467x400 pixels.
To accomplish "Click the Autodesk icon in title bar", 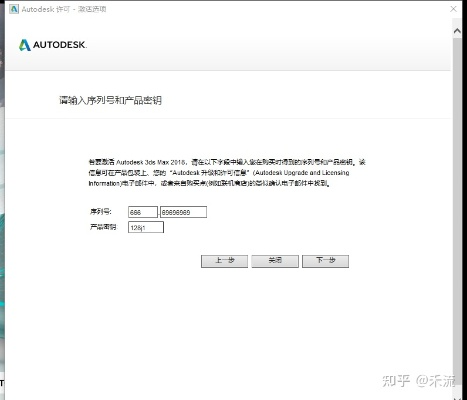I will point(14,9).
